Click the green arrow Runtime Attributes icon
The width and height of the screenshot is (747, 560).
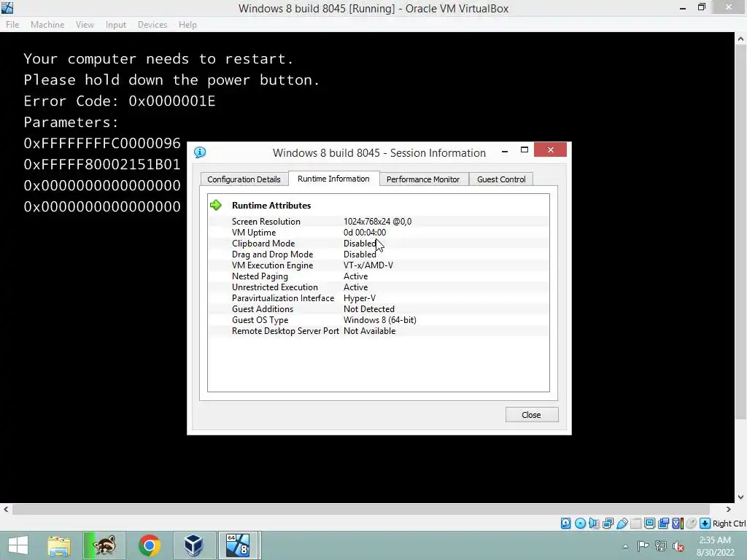point(216,205)
